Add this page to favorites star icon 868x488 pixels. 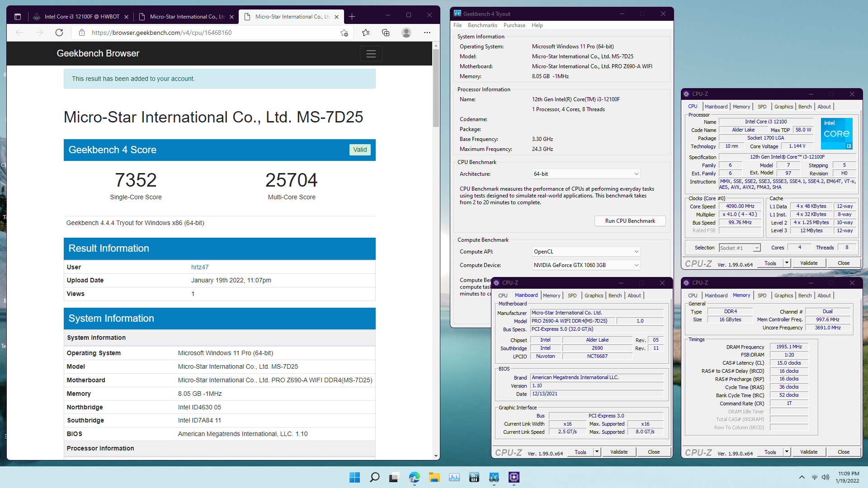(x=344, y=33)
